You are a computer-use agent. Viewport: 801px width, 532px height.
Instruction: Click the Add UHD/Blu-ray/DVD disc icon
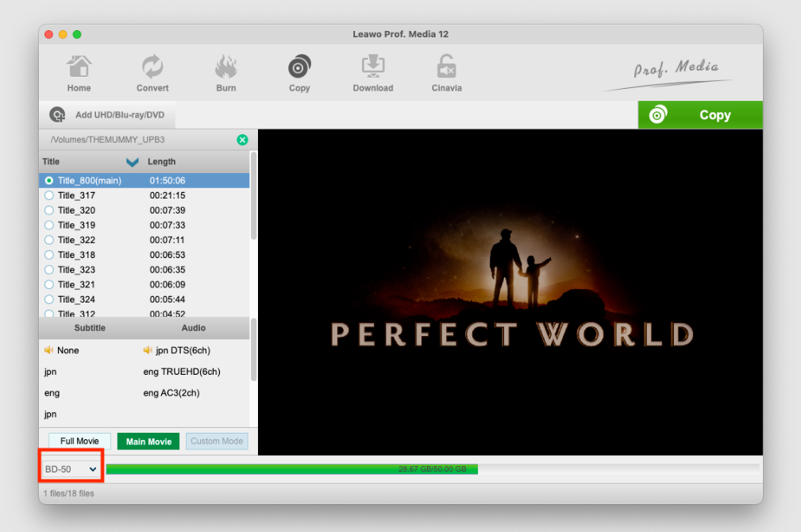pyautogui.click(x=57, y=115)
